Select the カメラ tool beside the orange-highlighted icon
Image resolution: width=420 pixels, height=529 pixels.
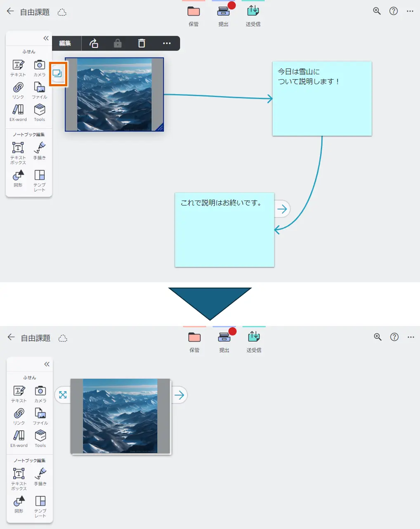point(40,68)
